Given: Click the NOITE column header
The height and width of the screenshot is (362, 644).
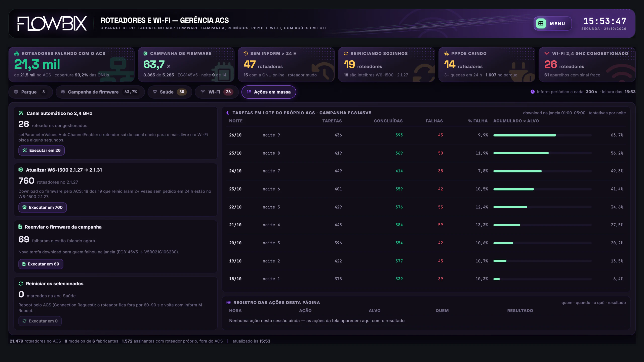Looking at the screenshot, I should tap(236, 121).
